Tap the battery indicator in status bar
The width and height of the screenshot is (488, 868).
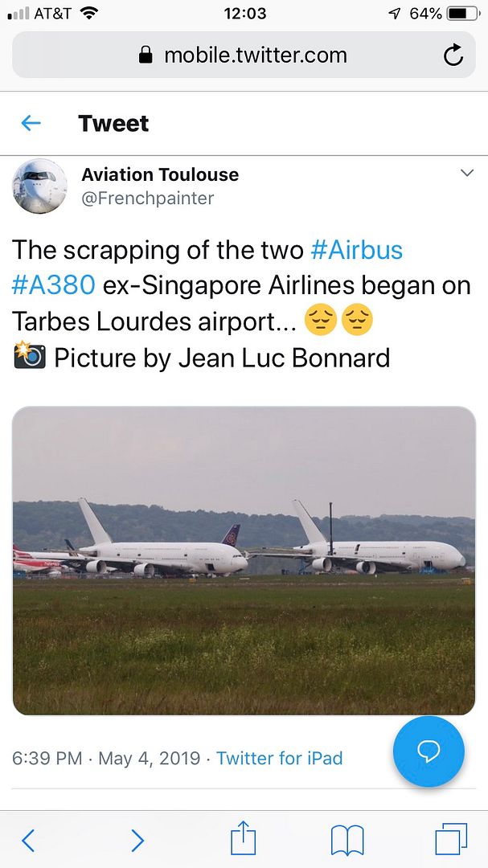click(464, 14)
